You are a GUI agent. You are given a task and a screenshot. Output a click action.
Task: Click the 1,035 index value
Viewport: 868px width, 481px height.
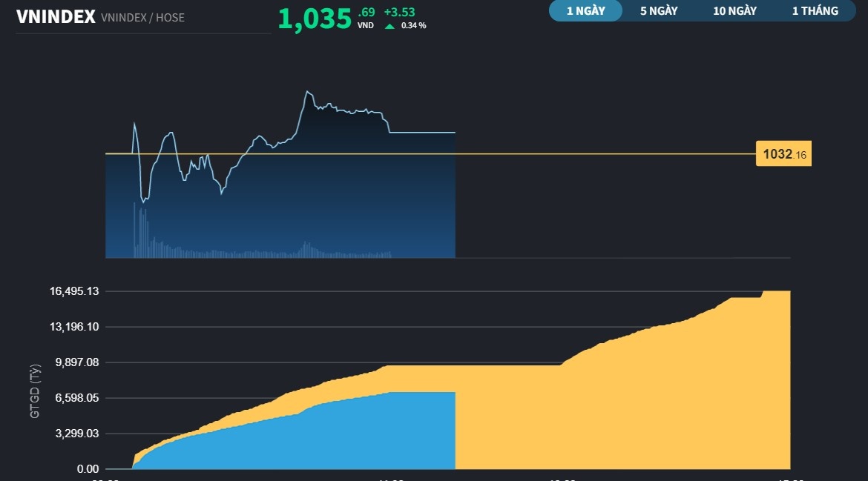312,18
